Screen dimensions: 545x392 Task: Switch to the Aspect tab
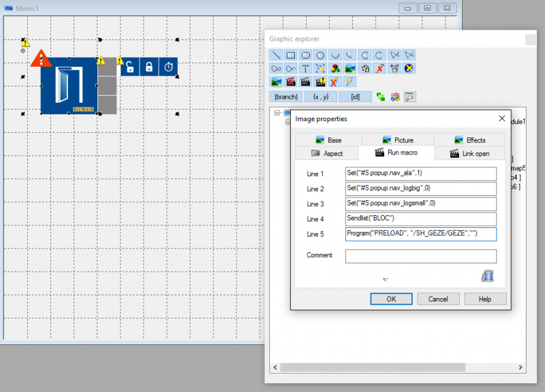[x=327, y=154]
